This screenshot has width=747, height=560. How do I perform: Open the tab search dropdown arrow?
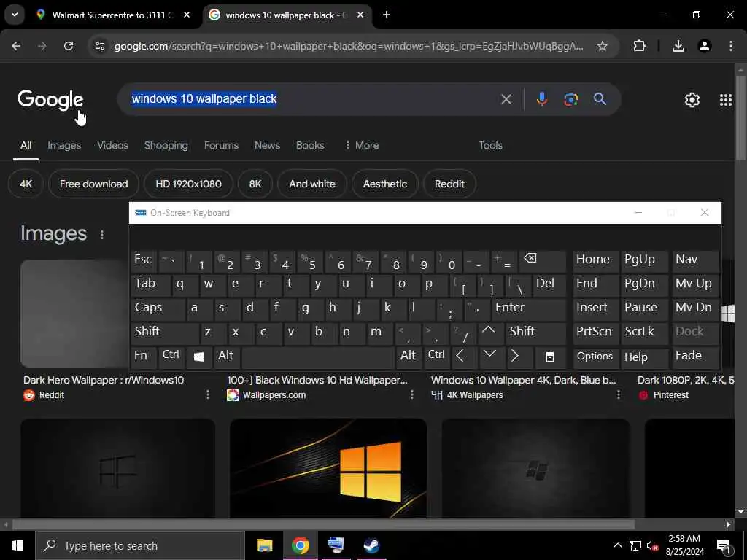click(x=15, y=15)
